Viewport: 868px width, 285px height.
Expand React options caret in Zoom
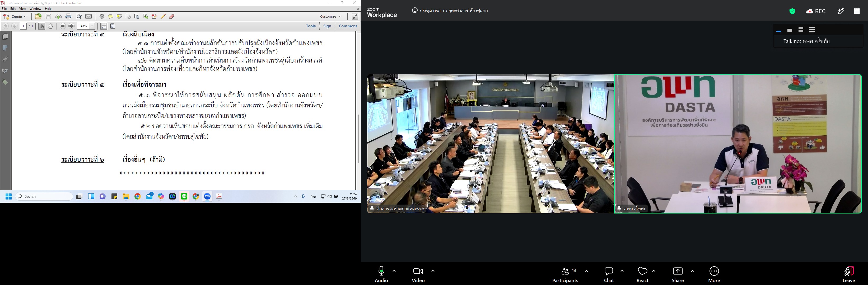pyautogui.click(x=654, y=271)
